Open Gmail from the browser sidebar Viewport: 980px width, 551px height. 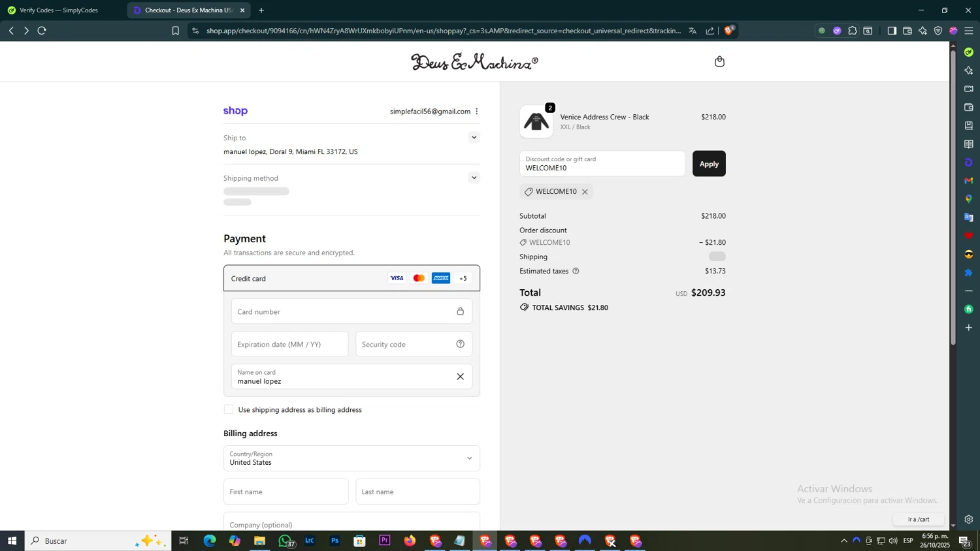pyautogui.click(x=969, y=181)
